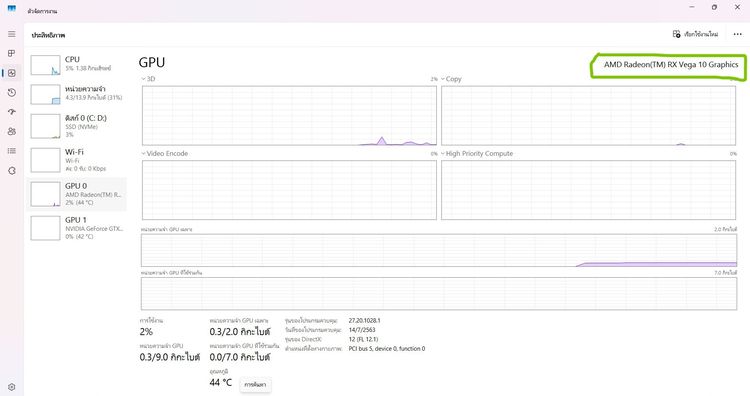The image size is (750, 396).
Task: Open the High Priority Compute dropdown
Action: tap(477, 154)
